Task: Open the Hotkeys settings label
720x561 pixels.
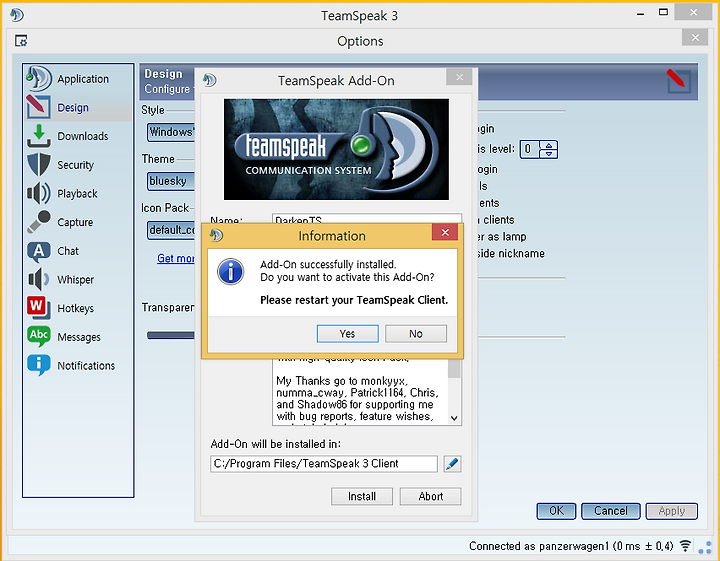Action: tap(75, 309)
